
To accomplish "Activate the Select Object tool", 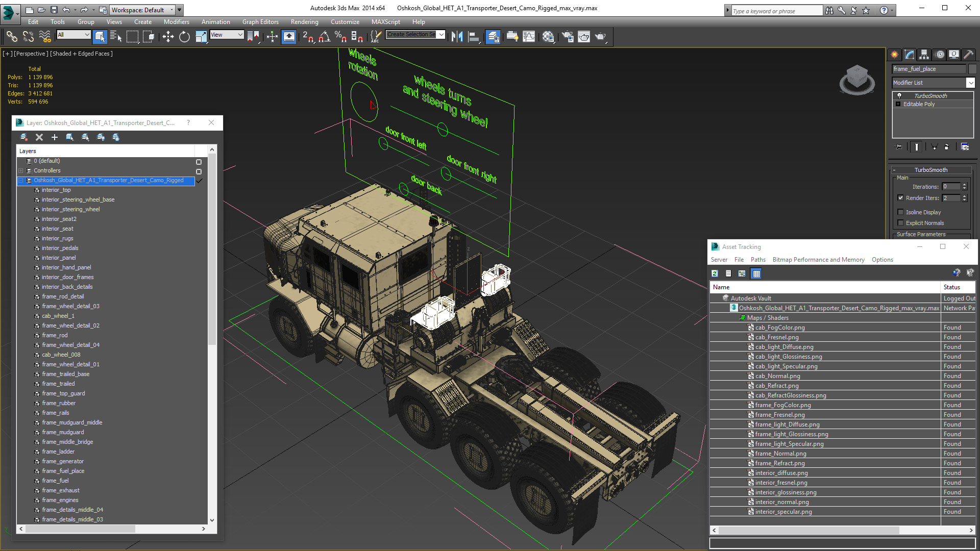I will 100,36.
